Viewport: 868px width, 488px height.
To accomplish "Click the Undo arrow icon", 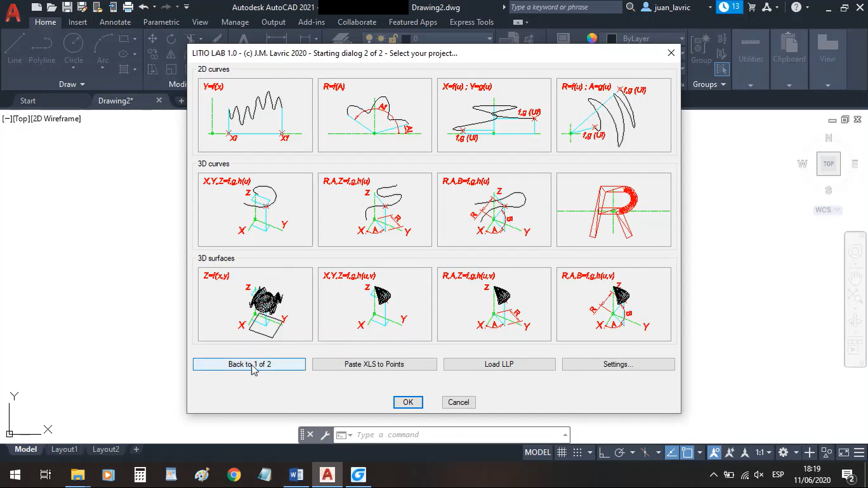I will (x=144, y=7).
